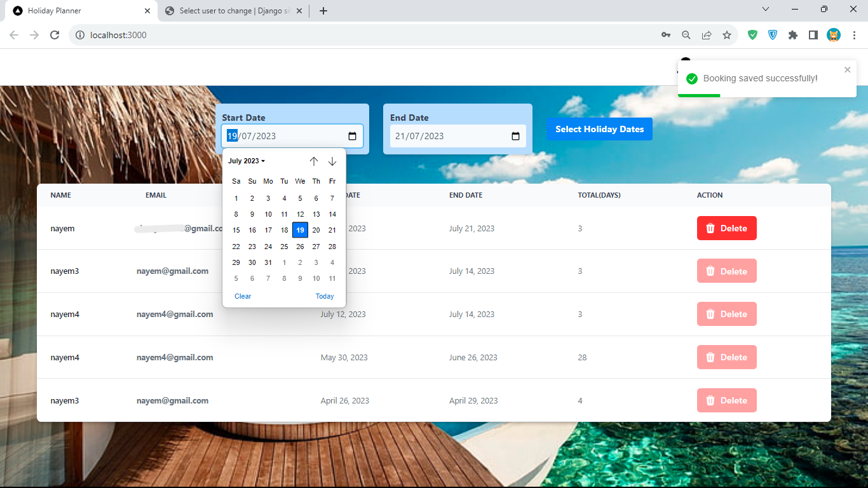Close the Booking saved notification
The image size is (868, 488).
coord(847,70)
